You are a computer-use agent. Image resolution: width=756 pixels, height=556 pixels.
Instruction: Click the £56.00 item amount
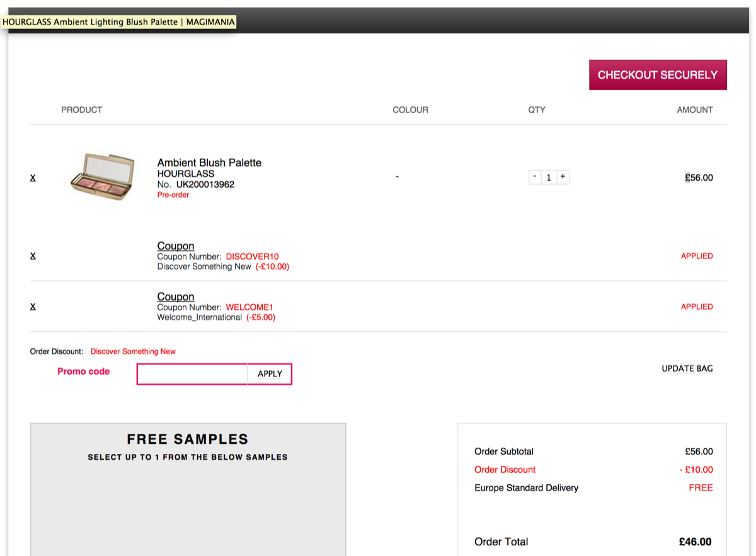(699, 178)
